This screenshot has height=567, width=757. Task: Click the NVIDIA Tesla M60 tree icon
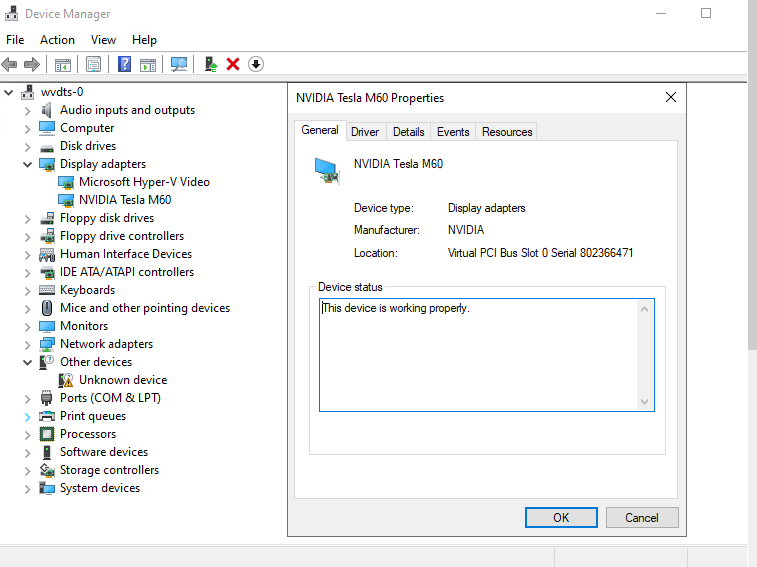66,200
